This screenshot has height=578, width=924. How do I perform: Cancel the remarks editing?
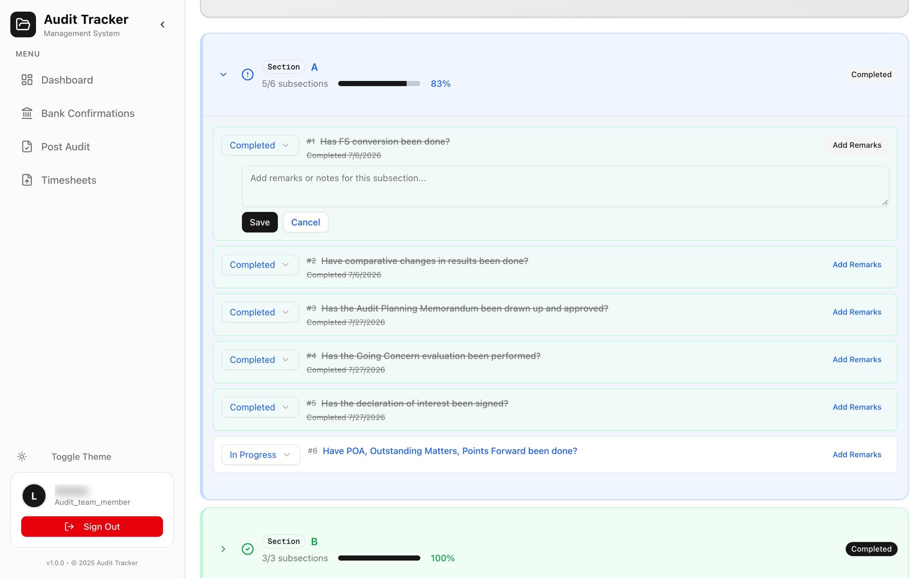tap(305, 222)
